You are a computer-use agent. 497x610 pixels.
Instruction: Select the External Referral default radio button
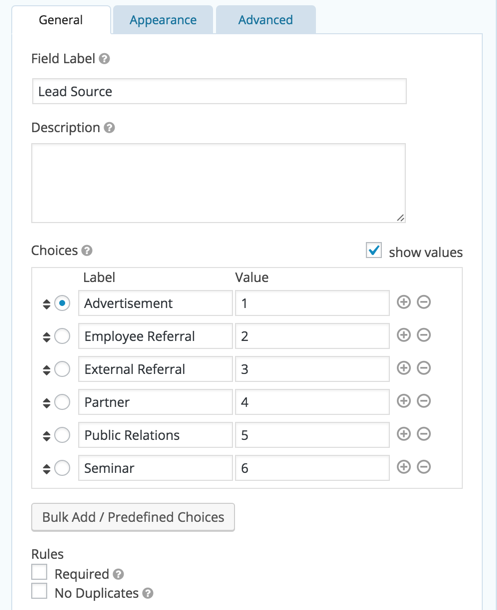pyautogui.click(x=62, y=369)
